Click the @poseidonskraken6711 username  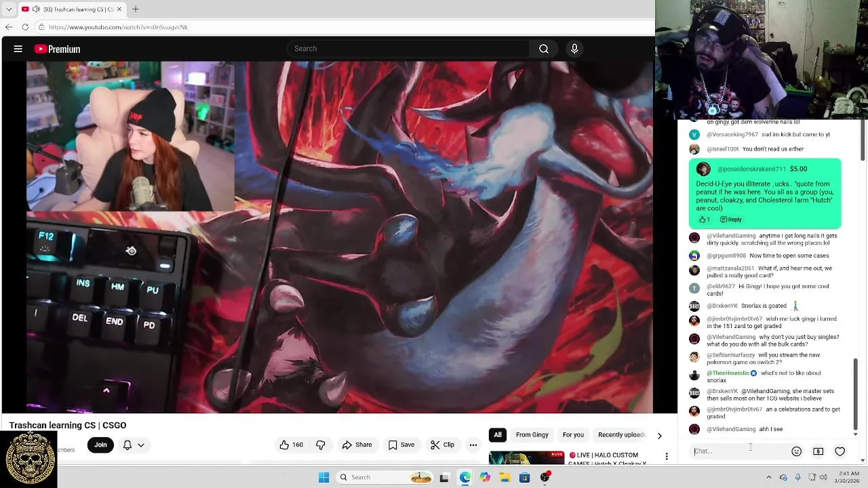click(x=751, y=169)
